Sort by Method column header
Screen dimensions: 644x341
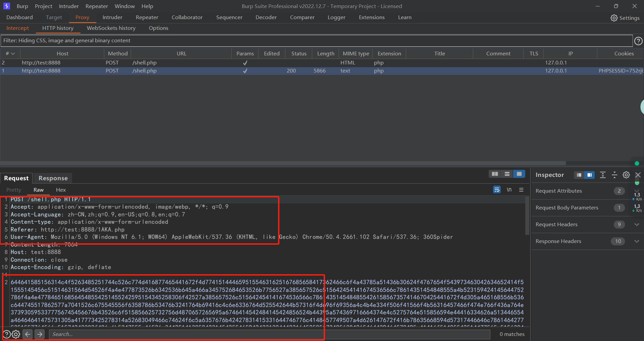pos(118,54)
